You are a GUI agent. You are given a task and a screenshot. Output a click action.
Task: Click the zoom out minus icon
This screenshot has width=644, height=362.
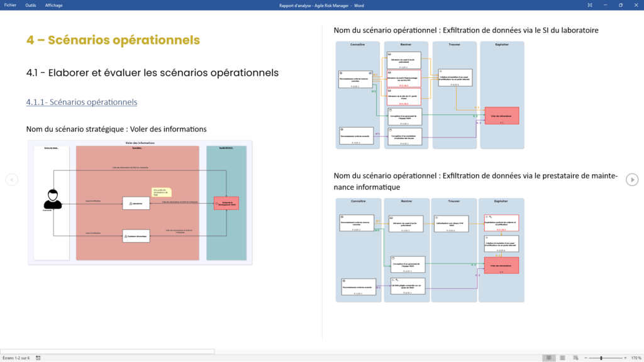click(x=586, y=358)
